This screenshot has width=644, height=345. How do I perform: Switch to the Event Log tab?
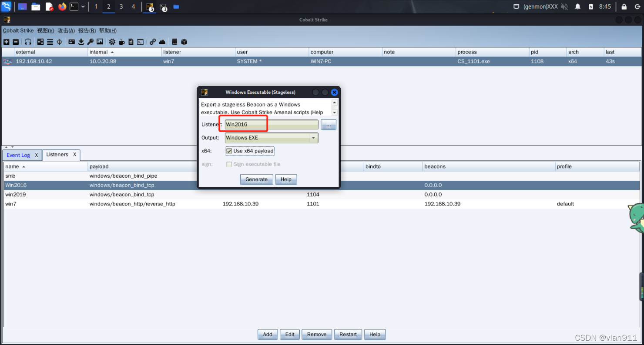tap(18, 155)
